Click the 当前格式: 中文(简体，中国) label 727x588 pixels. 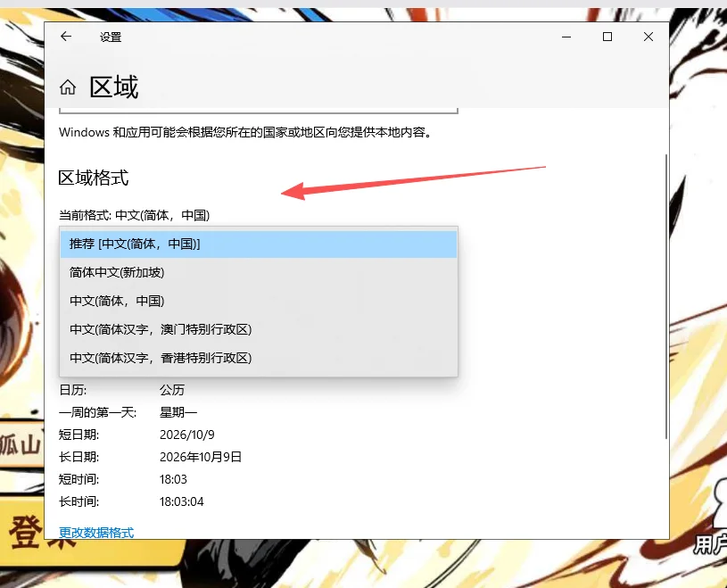(134, 215)
